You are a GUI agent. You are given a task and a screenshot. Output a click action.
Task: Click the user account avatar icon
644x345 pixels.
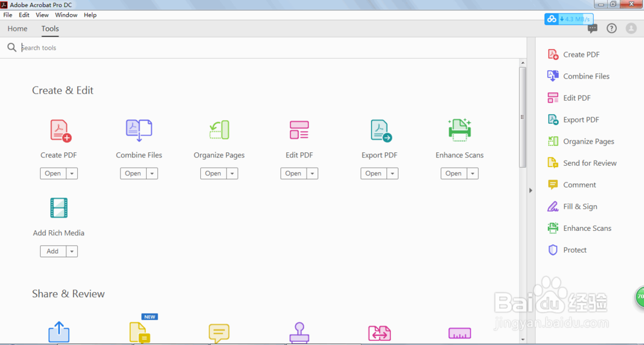pos(631,28)
